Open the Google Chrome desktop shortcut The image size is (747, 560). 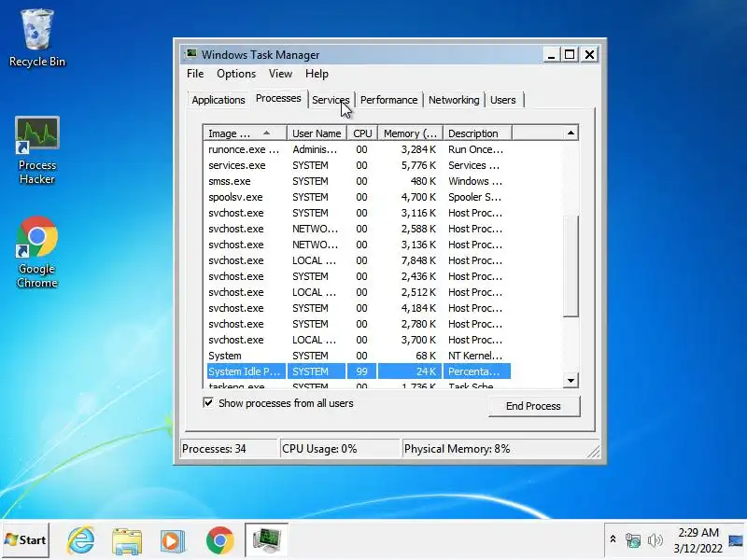(36, 252)
